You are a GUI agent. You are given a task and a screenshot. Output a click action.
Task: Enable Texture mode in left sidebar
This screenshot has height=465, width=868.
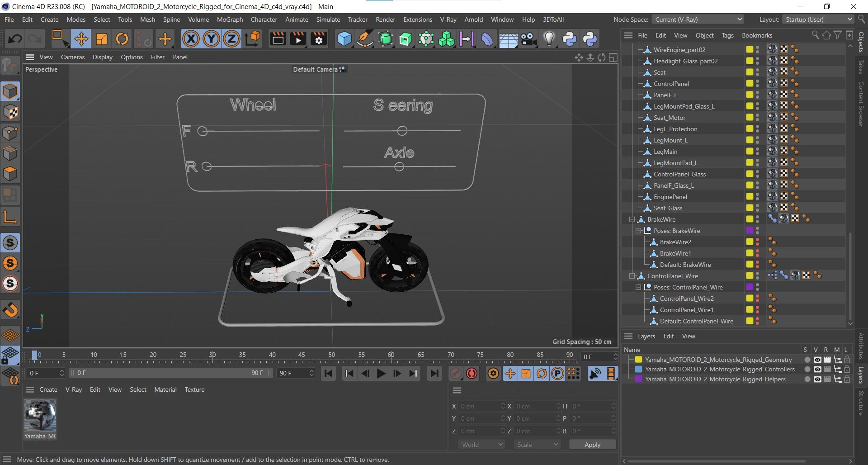click(x=10, y=112)
